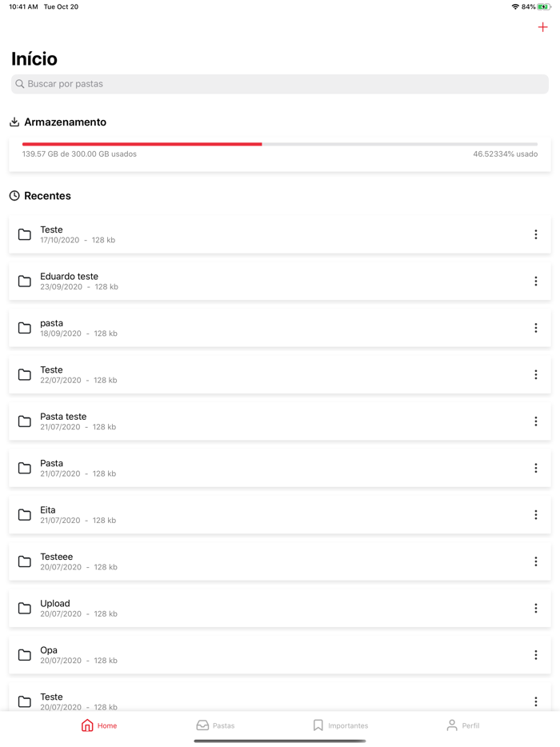
Task: Open the three-dot menu for Pasta teste
Action: [x=535, y=421]
